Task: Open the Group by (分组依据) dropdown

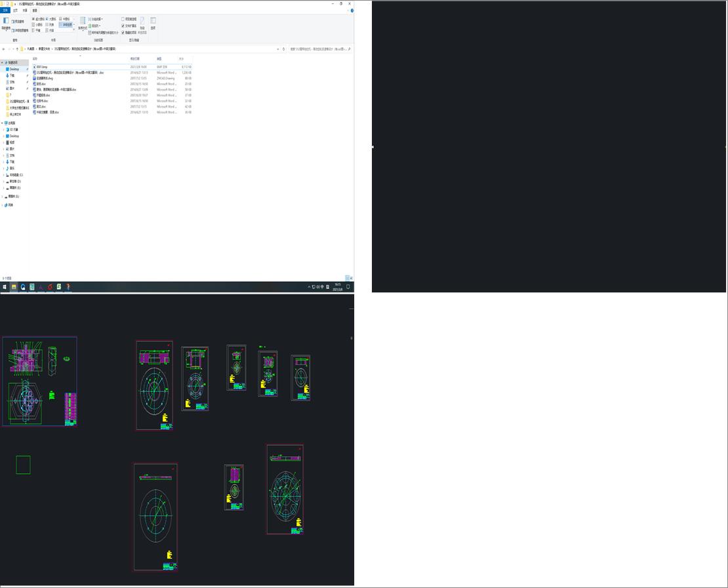Action: pyautogui.click(x=95, y=19)
